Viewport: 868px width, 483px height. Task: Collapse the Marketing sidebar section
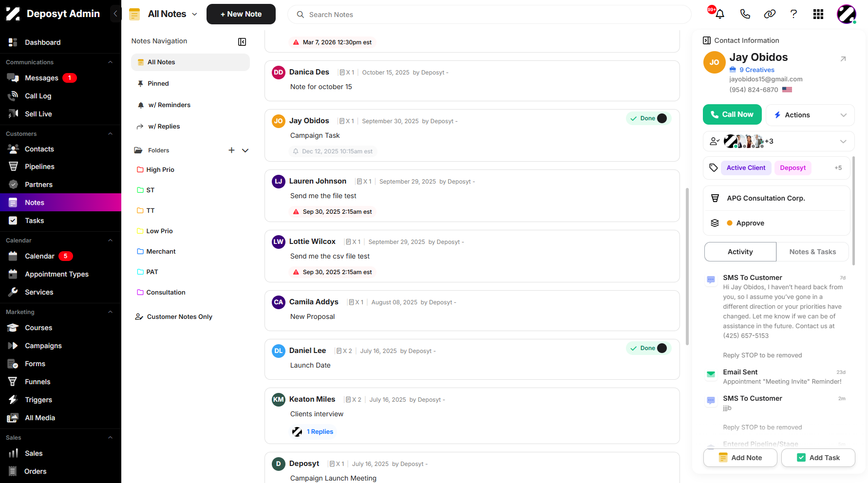point(110,312)
